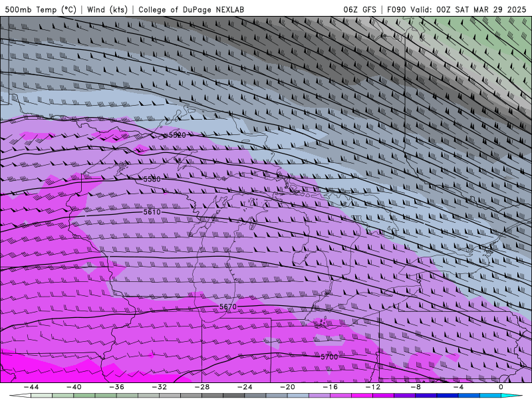Click the cyan arrow end of colorbar
532x399 pixels.
click(x=512, y=396)
